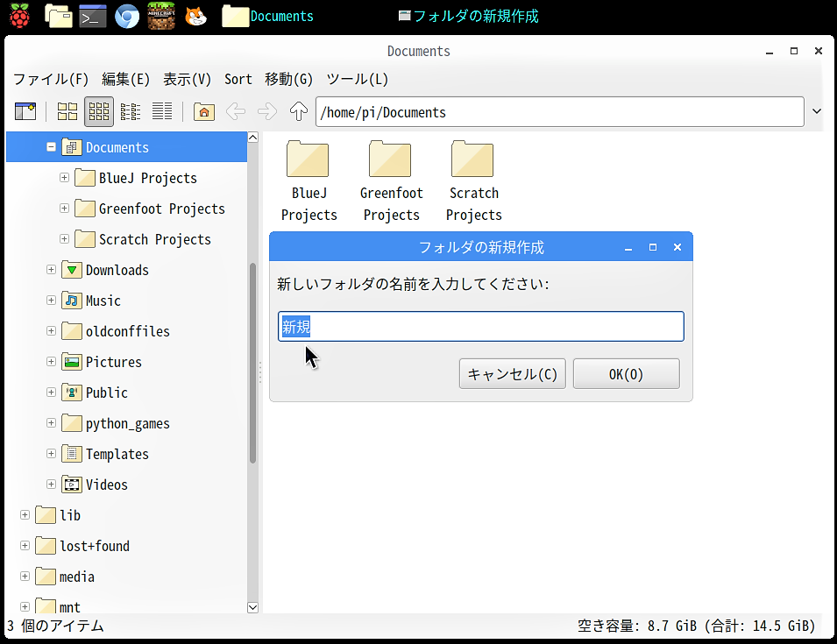The height and width of the screenshot is (644, 837).
Task: Click the forward navigation arrow
Action: [x=267, y=111]
